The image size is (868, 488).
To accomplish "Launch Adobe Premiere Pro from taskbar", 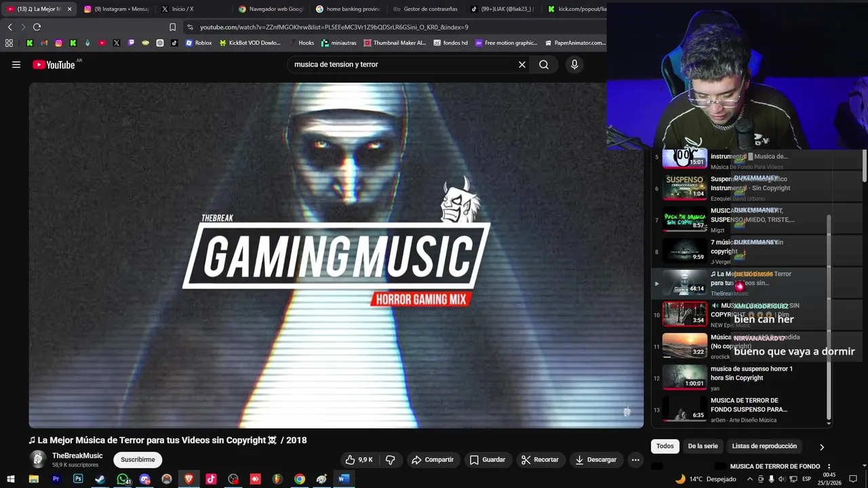I will pos(56,479).
